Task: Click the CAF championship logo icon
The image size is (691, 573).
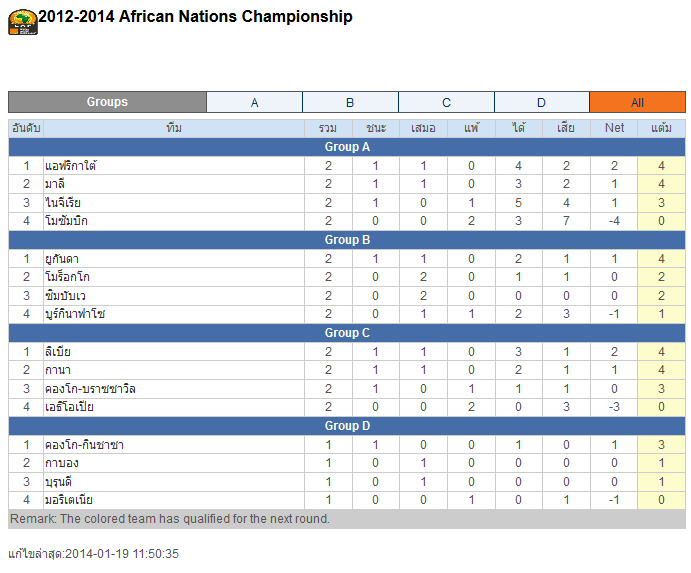Action: point(22,22)
